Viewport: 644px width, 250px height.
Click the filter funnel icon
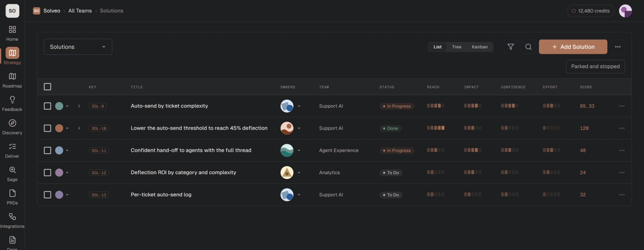click(511, 47)
